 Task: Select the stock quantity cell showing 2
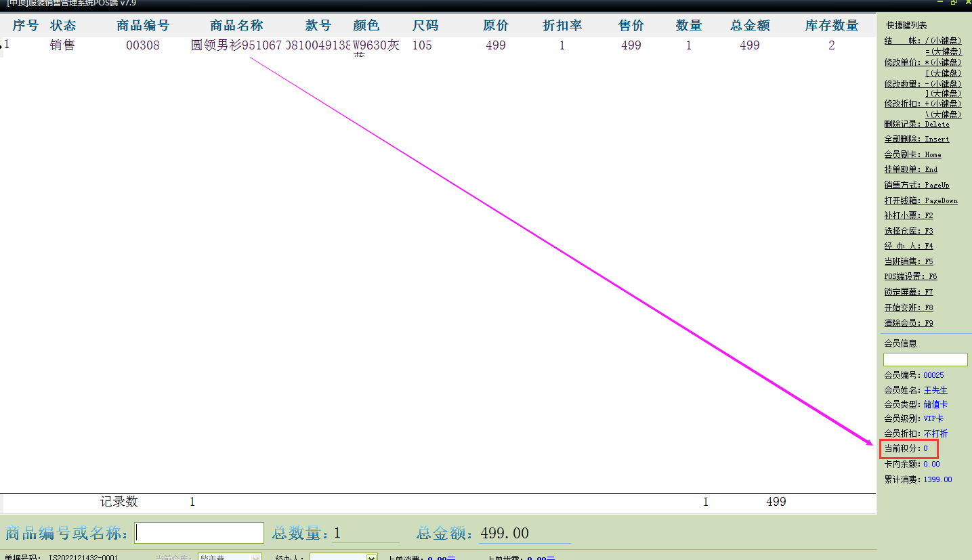pyautogui.click(x=832, y=45)
